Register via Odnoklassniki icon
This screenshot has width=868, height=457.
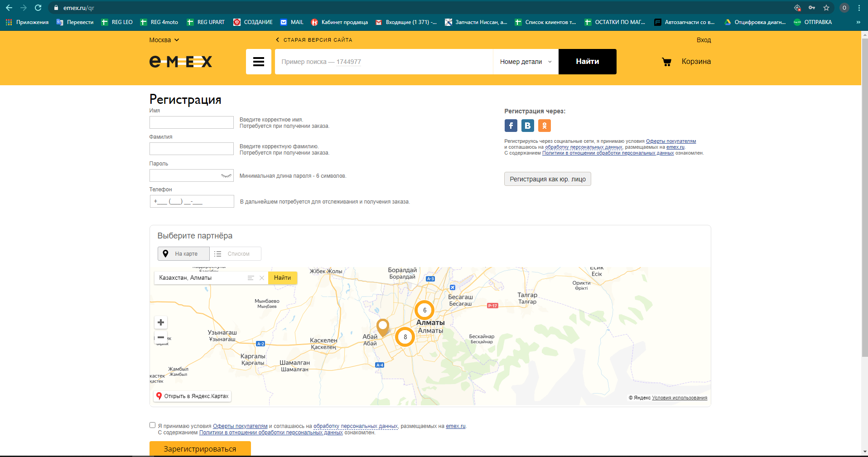(544, 126)
